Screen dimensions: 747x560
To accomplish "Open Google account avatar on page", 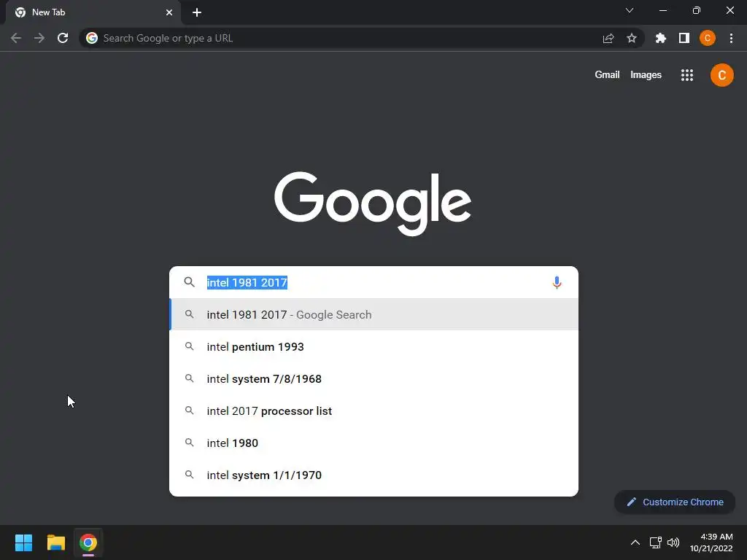I will [721, 75].
